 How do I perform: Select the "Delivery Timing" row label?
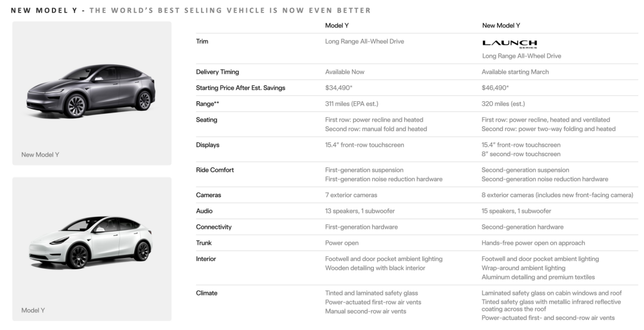coord(217,72)
